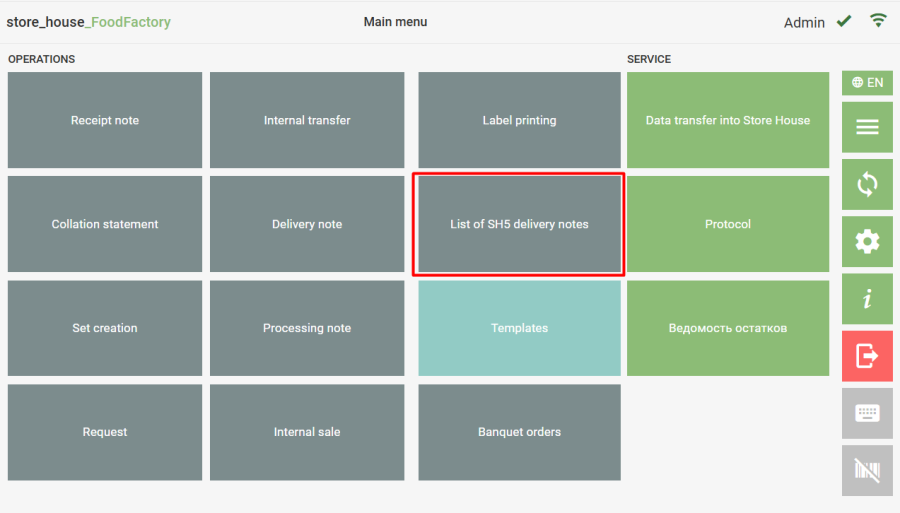The width and height of the screenshot is (900, 513).
Task: Open the hamburger menu icon
Action: pos(867,127)
